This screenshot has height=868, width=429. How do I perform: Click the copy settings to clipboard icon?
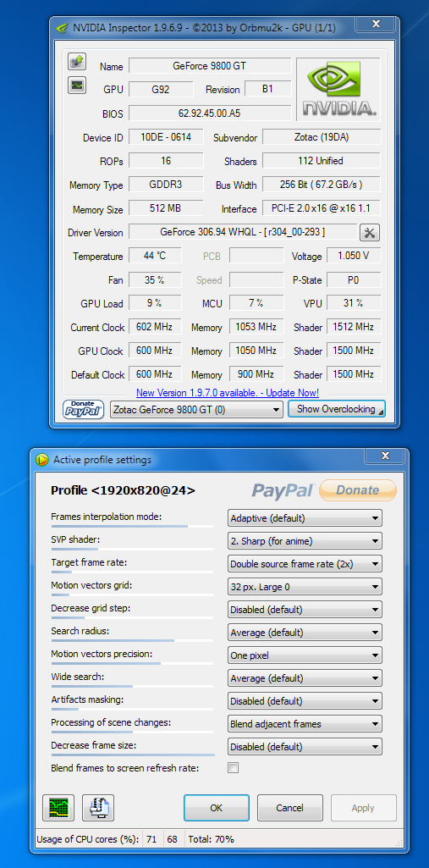point(98,808)
